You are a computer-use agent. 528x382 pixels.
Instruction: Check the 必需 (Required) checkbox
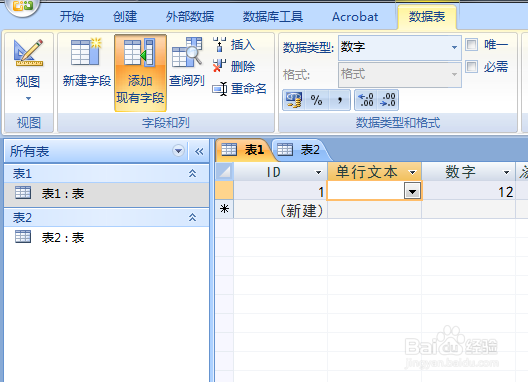pos(471,66)
